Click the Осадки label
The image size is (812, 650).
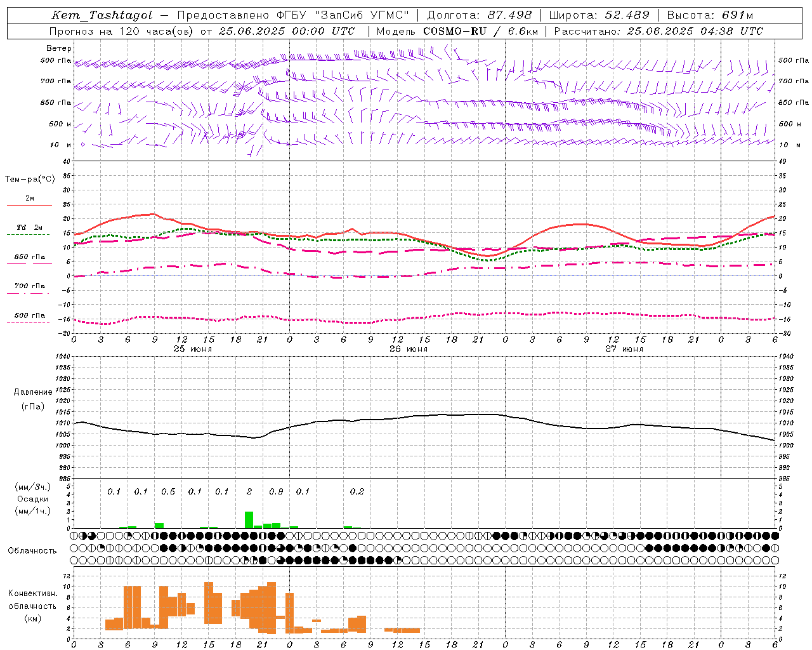click(32, 499)
